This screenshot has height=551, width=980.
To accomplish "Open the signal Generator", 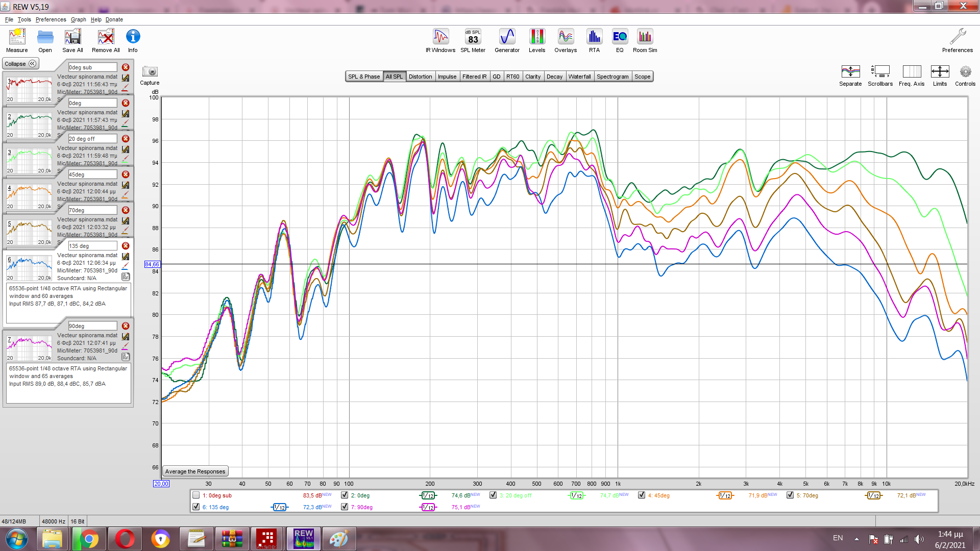I will [x=507, y=40].
